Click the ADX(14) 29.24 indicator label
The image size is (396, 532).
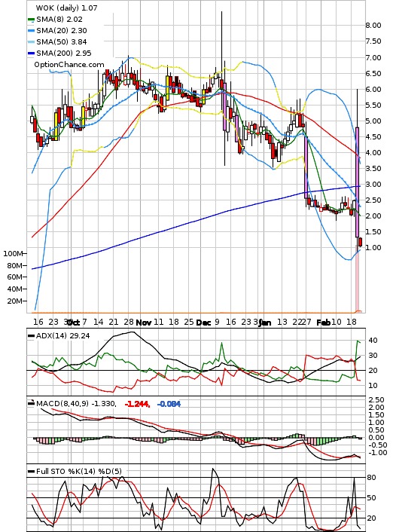[x=62, y=335]
